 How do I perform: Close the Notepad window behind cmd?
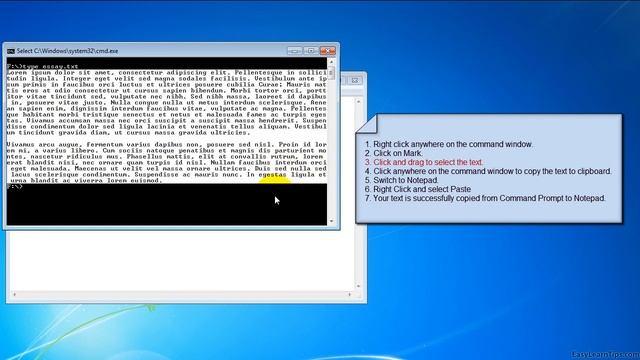tap(355, 80)
